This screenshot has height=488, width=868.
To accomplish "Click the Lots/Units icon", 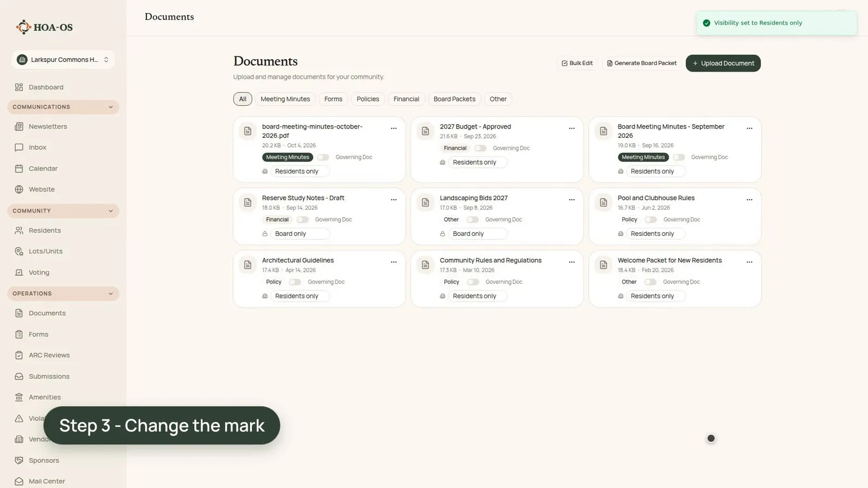I will click(19, 251).
